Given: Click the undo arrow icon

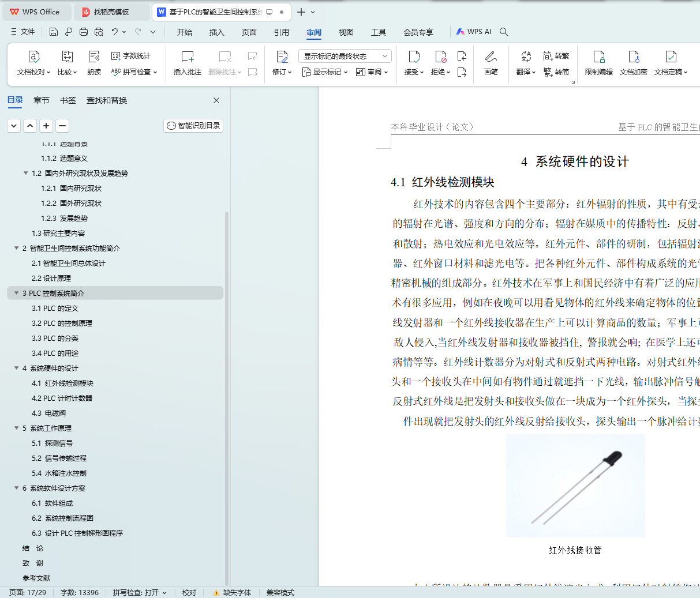Looking at the screenshot, I should 115,32.
